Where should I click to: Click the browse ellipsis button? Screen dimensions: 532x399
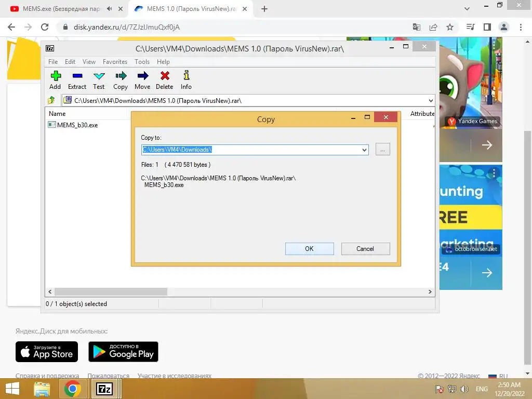tap(383, 149)
